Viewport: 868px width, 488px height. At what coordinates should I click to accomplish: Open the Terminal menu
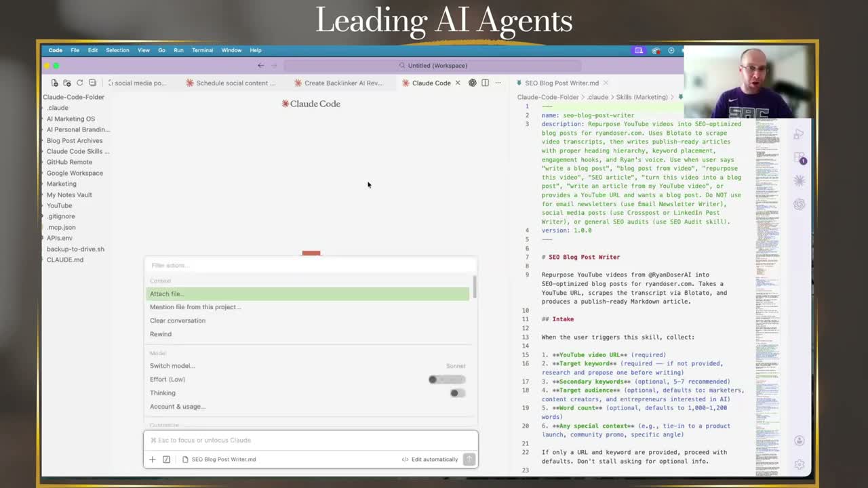tap(202, 50)
